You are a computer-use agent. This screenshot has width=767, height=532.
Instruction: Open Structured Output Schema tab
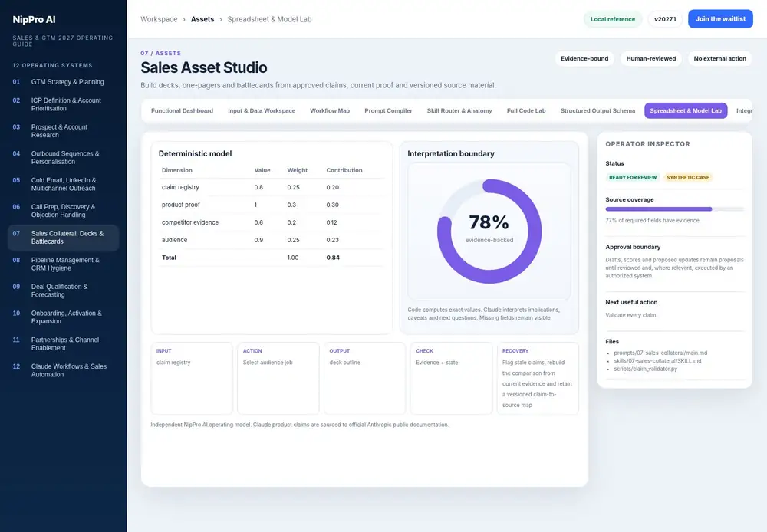[x=597, y=110]
